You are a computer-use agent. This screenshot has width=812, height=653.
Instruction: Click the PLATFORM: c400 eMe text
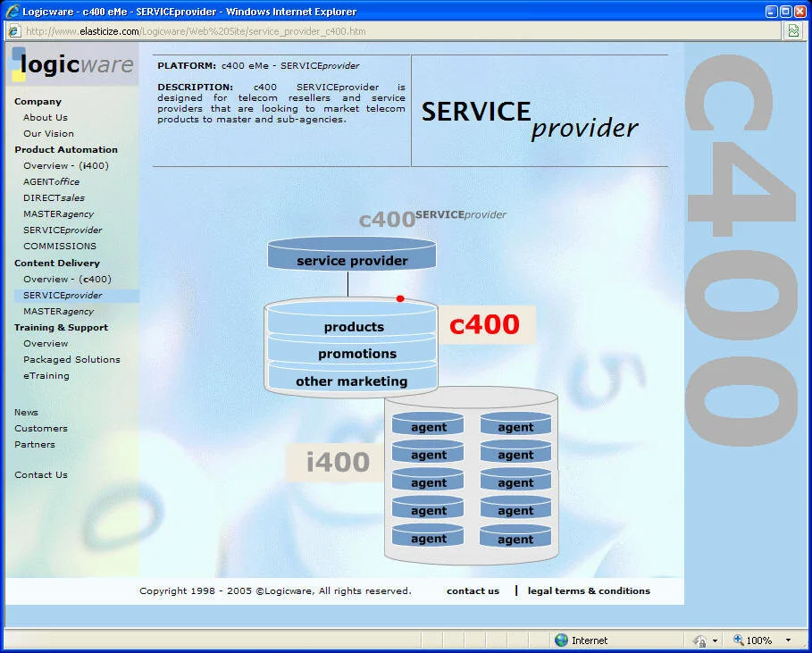(x=258, y=66)
